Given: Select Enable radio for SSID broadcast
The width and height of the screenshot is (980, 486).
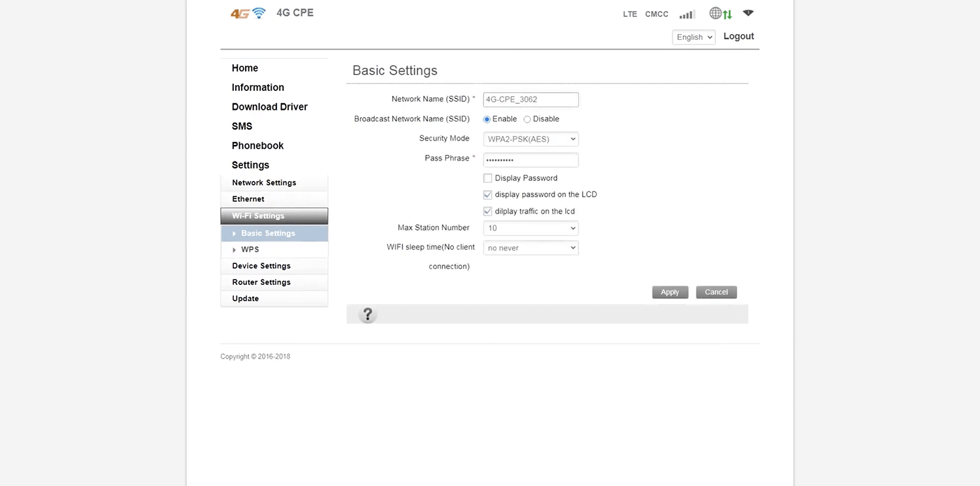Looking at the screenshot, I should coord(487,120).
